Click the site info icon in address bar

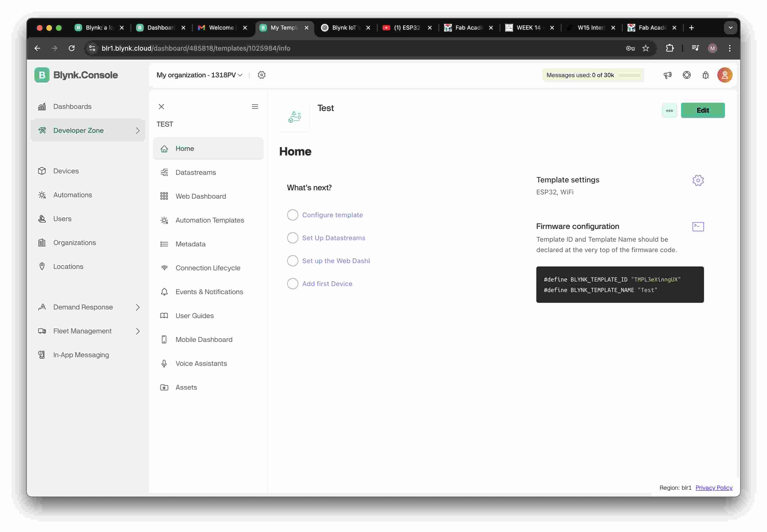click(x=92, y=48)
